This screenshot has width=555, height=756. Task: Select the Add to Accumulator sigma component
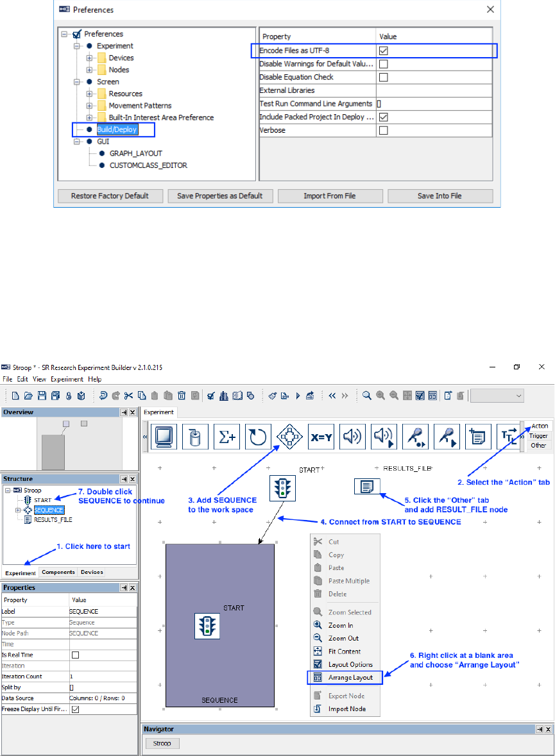coord(227,437)
